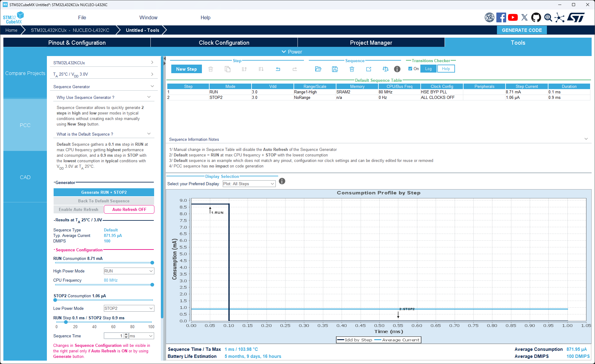The width and height of the screenshot is (595, 364).
Task: Click the Transitions Checker Help button
Action: (446, 69)
